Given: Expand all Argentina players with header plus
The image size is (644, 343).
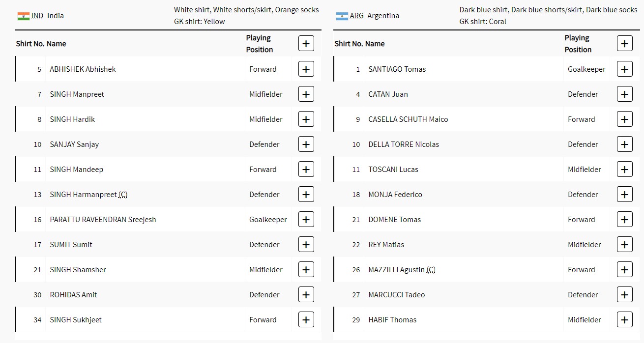Looking at the screenshot, I should [x=624, y=44].
